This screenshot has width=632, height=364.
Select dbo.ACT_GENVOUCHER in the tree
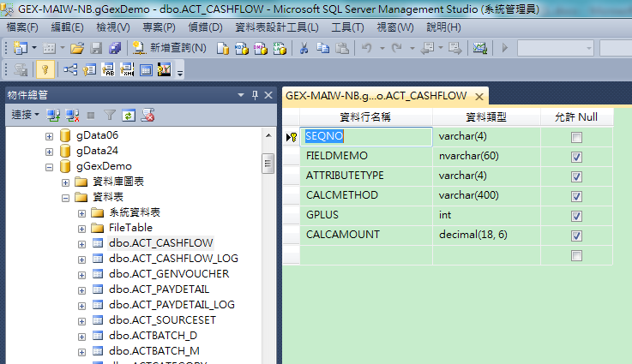(169, 274)
